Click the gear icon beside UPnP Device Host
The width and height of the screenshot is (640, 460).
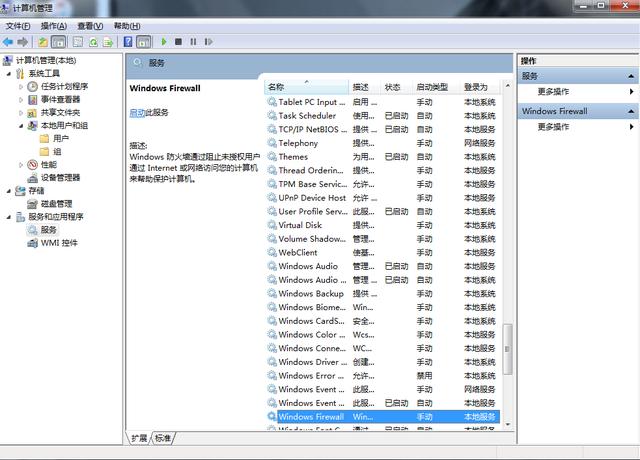click(x=272, y=198)
